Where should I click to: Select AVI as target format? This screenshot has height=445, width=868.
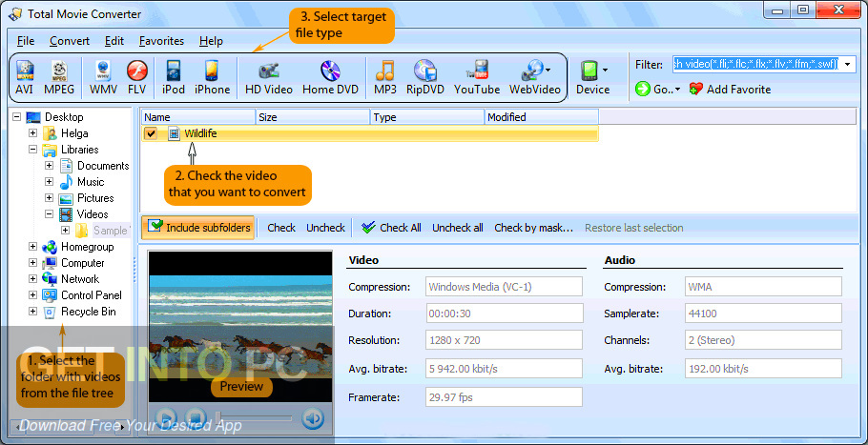coord(25,77)
